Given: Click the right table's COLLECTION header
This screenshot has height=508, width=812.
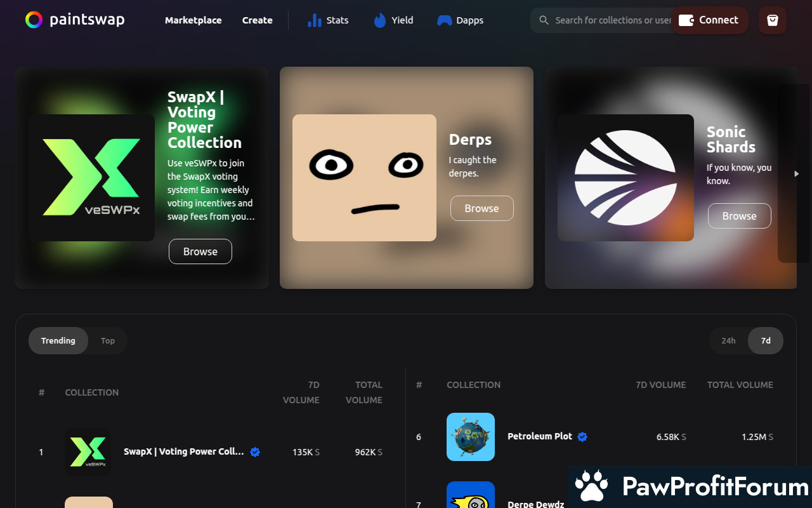Looking at the screenshot, I should (474, 385).
